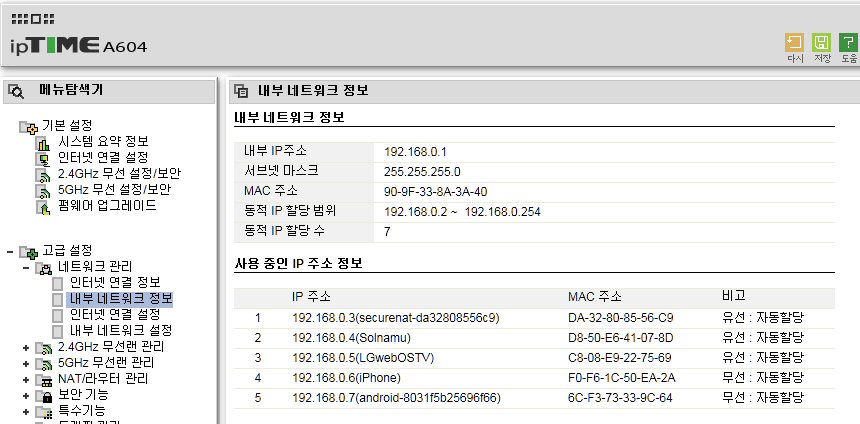Click the 5GHz 무선랜 관리 label
Viewport: 860px width, 424px height.
click(106, 363)
